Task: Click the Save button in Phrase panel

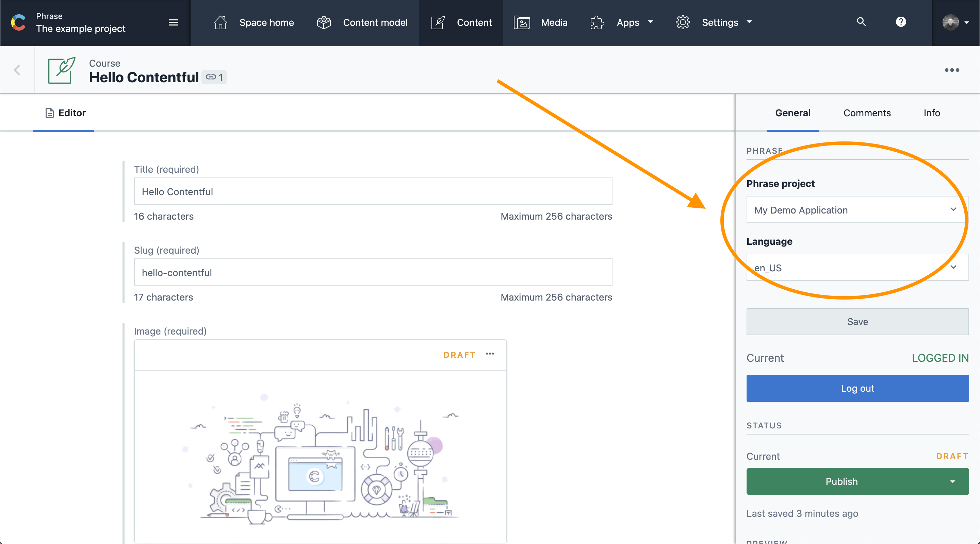Action: pyautogui.click(x=857, y=322)
